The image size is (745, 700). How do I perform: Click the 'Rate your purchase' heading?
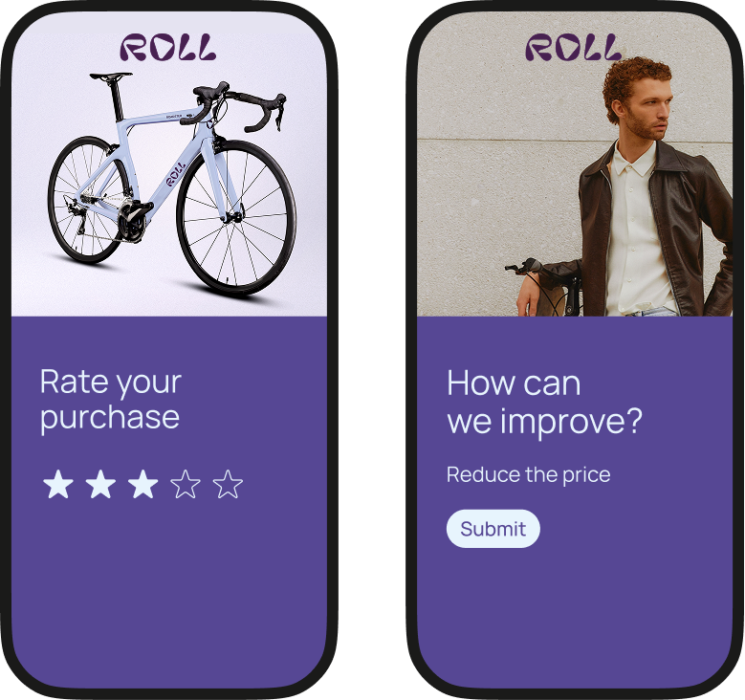point(110,400)
